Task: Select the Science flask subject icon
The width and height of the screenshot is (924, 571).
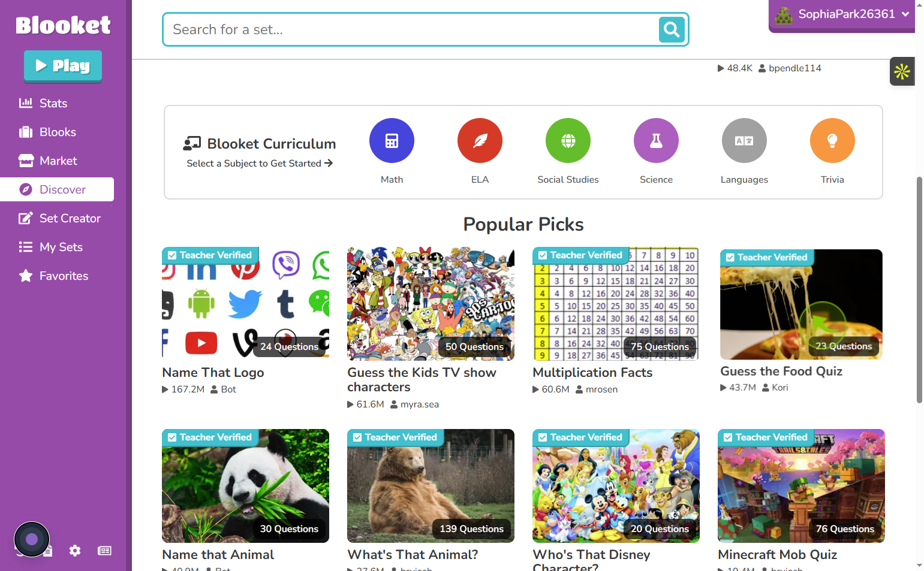Action: click(x=656, y=141)
